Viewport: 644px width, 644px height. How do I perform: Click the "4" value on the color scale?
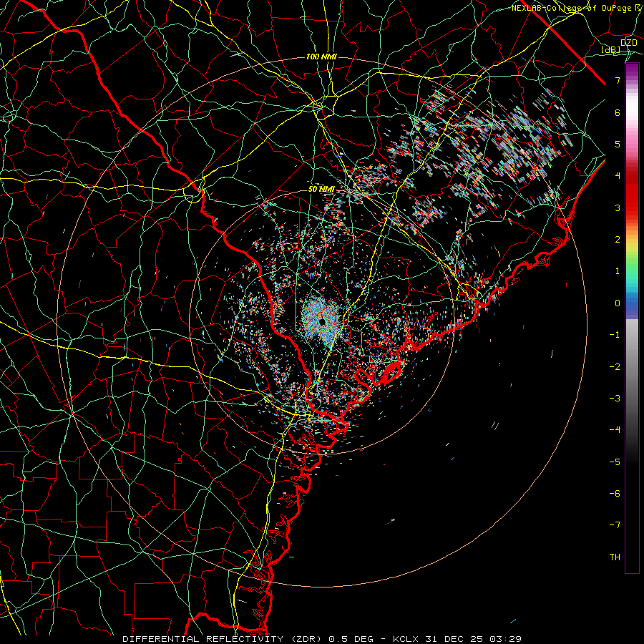click(618, 176)
